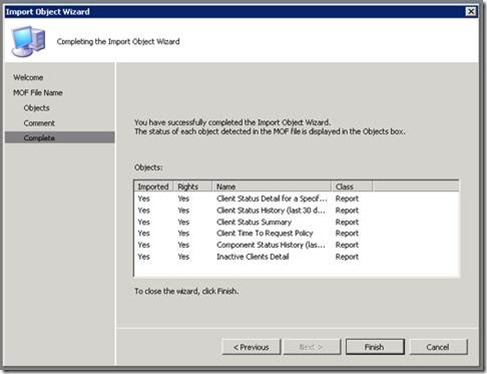The width and height of the screenshot is (487, 374).
Task: Open the Objects step in sidebar
Action: pos(37,108)
